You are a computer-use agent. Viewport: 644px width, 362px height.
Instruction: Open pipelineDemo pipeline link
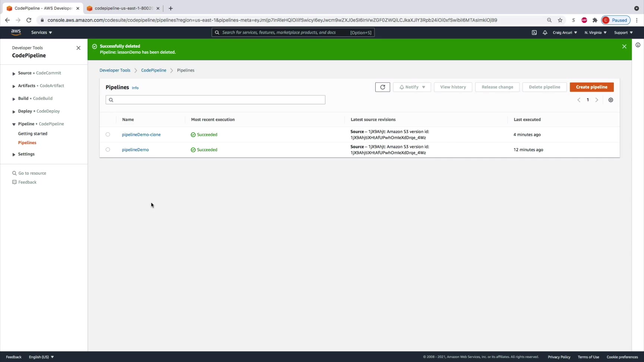[135, 150]
